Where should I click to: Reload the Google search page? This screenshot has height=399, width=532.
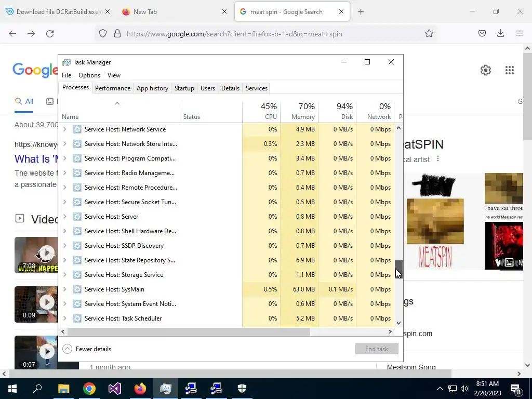click(x=50, y=34)
